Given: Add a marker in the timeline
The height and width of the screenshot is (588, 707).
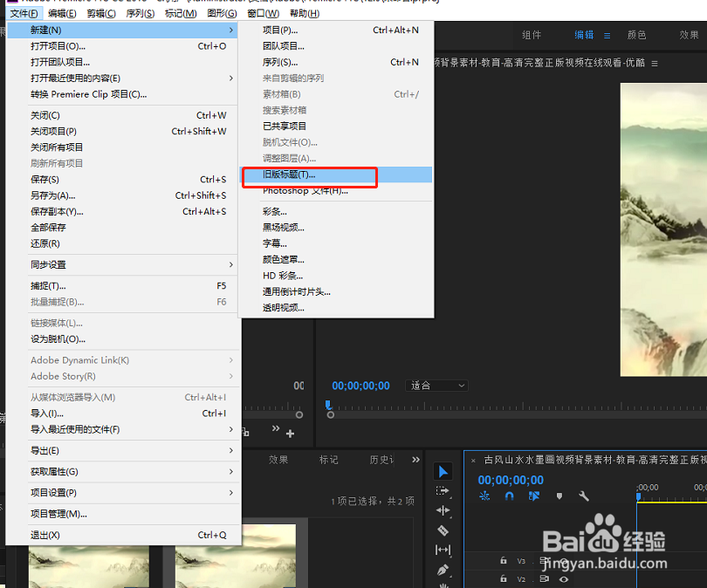Looking at the screenshot, I should coord(559,496).
